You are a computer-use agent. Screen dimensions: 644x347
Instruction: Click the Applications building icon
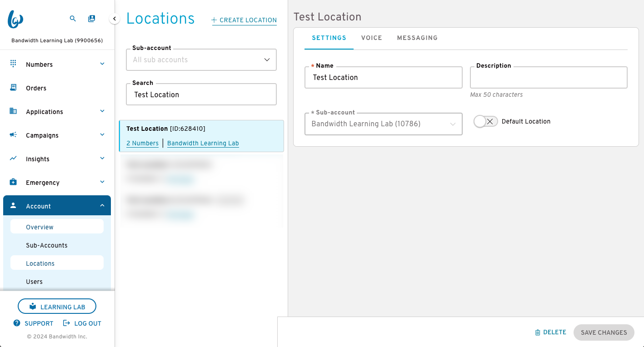click(13, 111)
